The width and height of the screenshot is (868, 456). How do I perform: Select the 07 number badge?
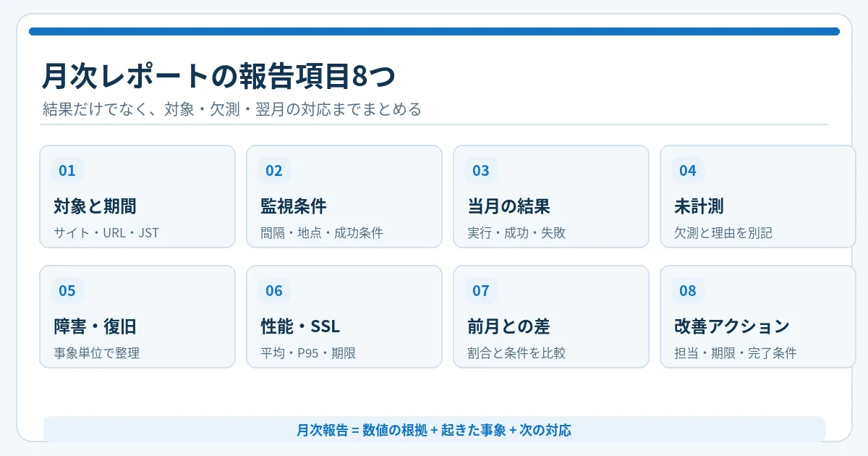[481, 291]
